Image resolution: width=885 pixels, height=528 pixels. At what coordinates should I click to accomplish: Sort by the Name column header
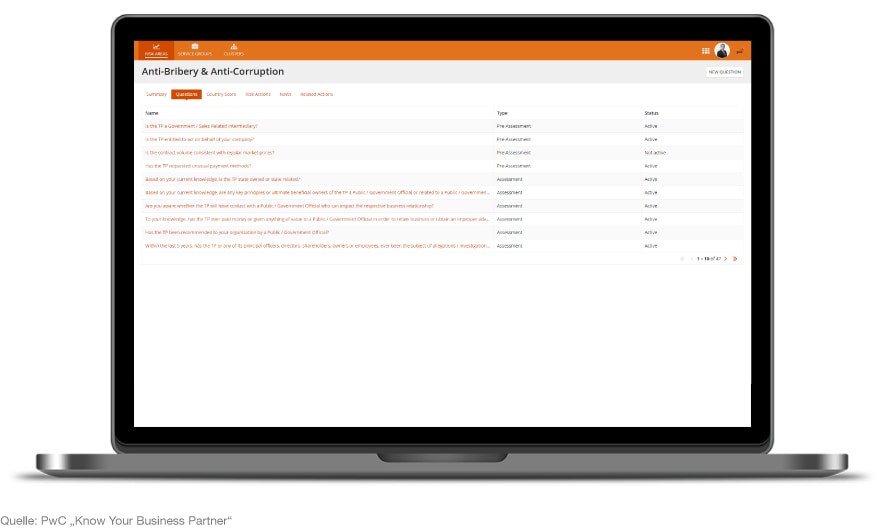[x=152, y=113]
